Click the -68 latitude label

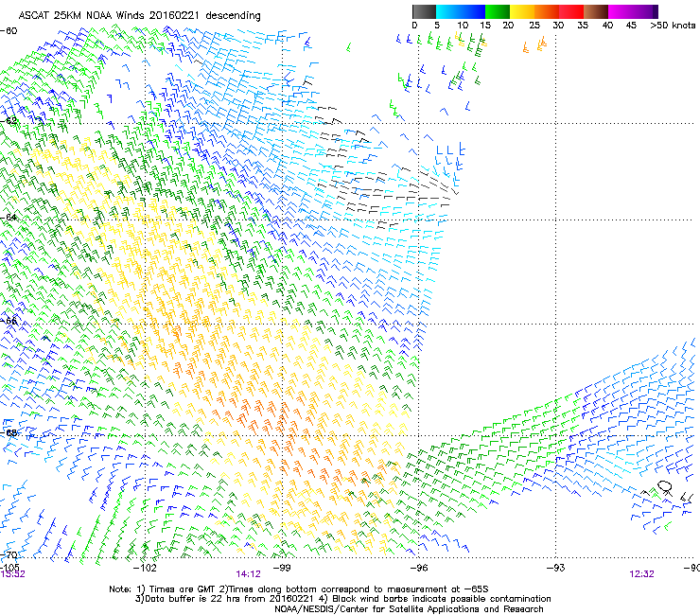coord(9,432)
